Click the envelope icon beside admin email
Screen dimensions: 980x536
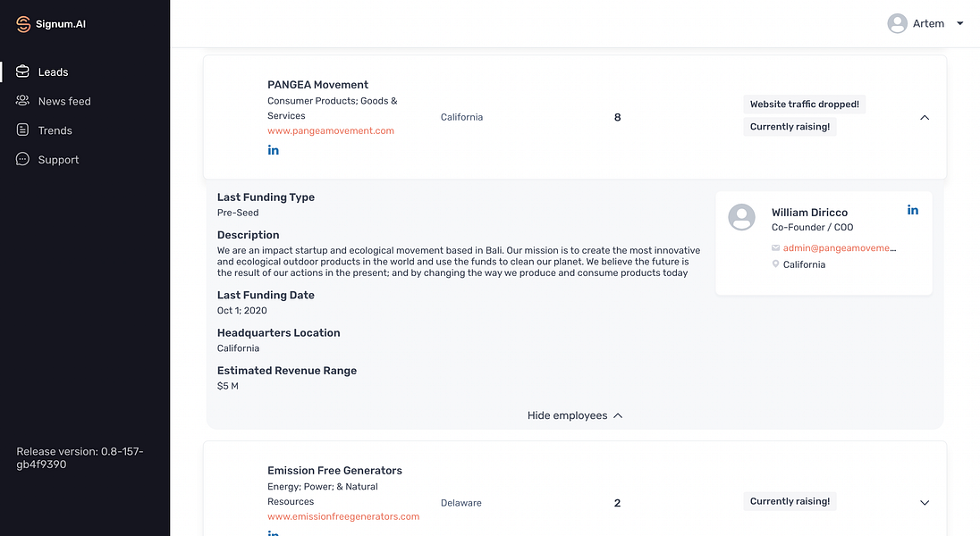(775, 248)
